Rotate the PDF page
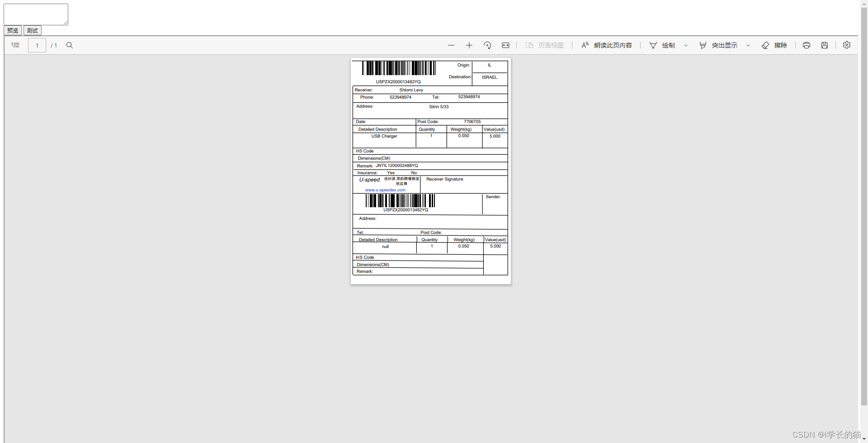Image resolution: width=868 pixels, height=443 pixels. [x=487, y=45]
